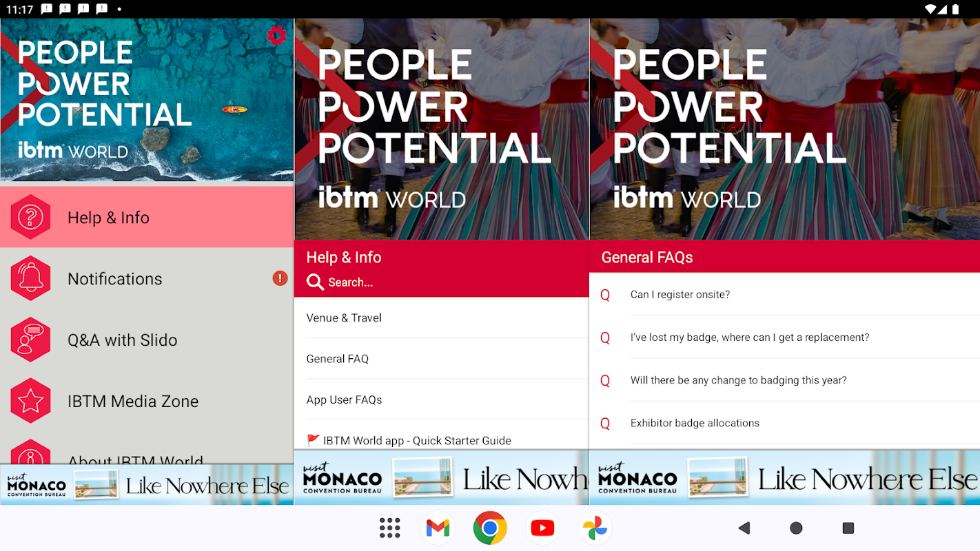Select Notifications in the side menu
The width and height of the screenshot is (980, 551).
click(147, 278)
